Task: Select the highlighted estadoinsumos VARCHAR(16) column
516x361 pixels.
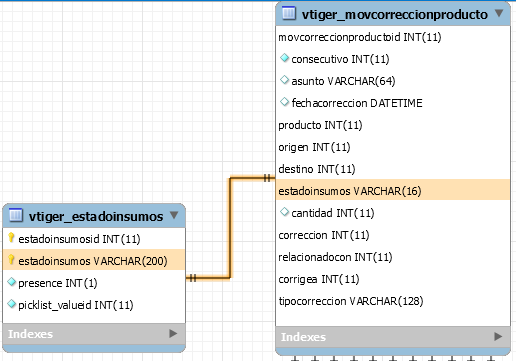Action: point(393,191)
